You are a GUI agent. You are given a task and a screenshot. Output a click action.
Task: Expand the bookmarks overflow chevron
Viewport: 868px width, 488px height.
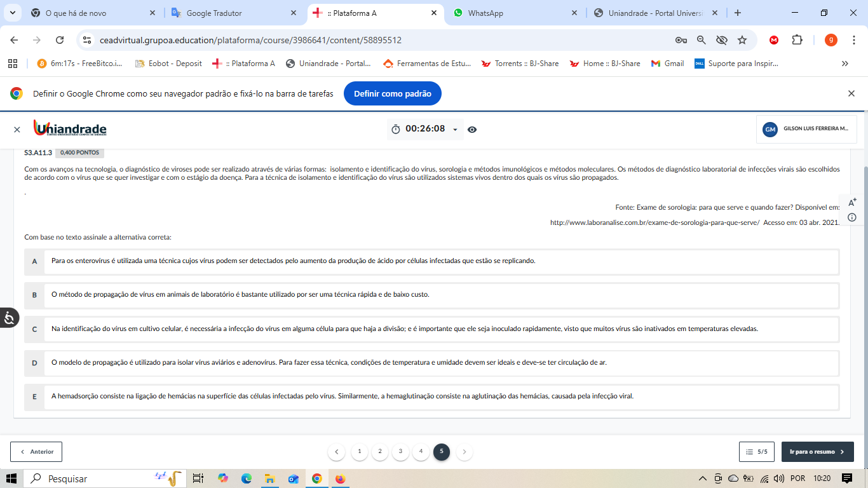[844, 64]
